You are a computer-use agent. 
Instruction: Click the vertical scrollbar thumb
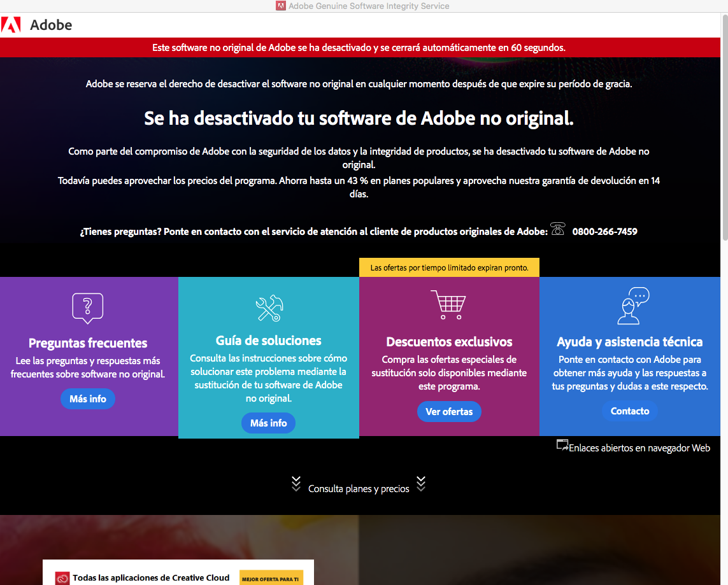[725, 127]
